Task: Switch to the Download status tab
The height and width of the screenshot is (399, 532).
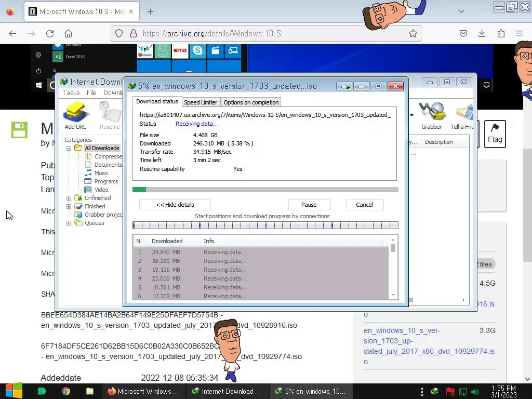Action: pos(157,101)
